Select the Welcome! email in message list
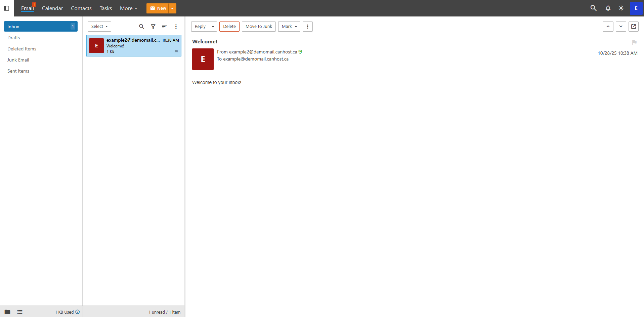Screen dimensions: 644x317 tap(134, 46)
